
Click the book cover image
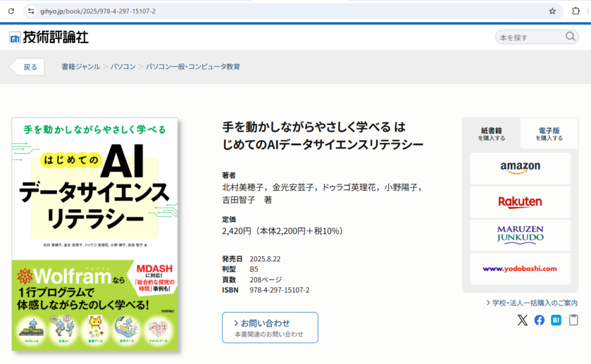click(x=95, y=234)
